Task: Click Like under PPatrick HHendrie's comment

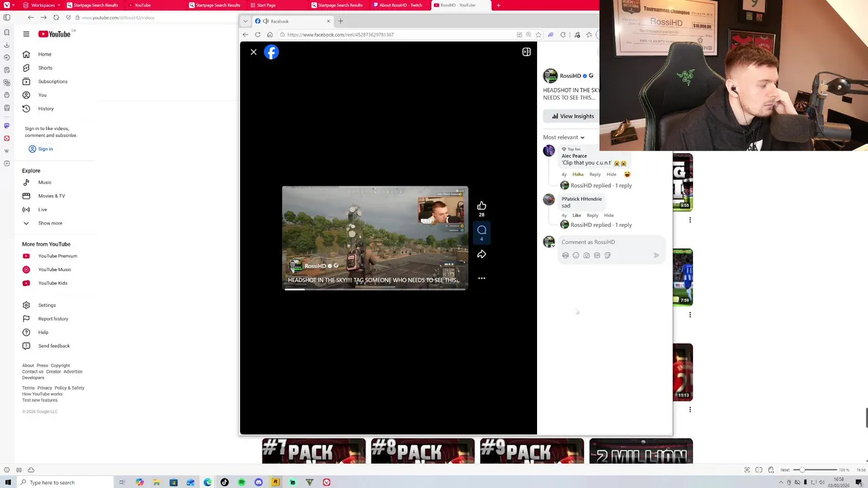Action: (576, 216)
